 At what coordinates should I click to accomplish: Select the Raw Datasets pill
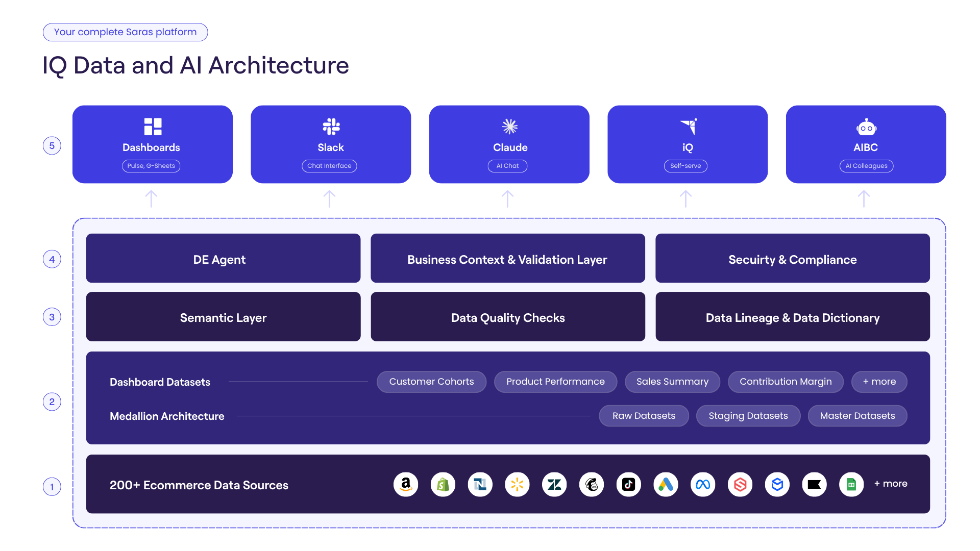tap(644, 416)
